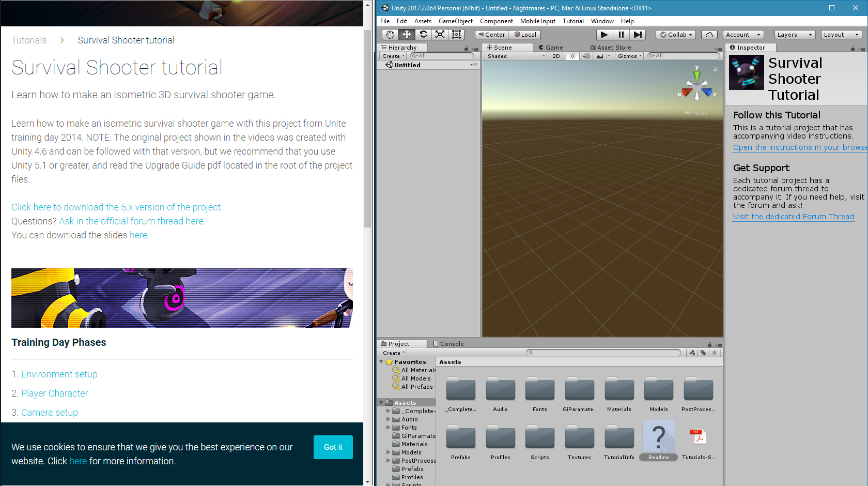
Task: Open the Project Create dropdown
Action: (x=394, y=353)
